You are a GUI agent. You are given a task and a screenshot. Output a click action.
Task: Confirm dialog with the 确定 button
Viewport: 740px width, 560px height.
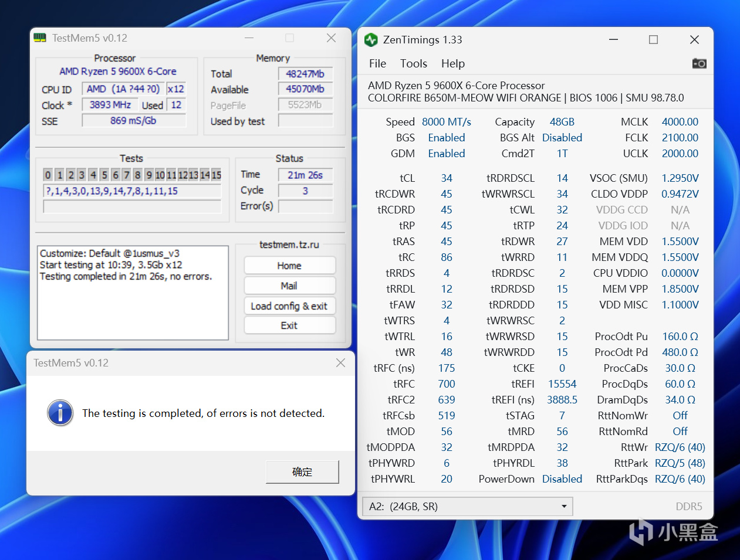302,472
